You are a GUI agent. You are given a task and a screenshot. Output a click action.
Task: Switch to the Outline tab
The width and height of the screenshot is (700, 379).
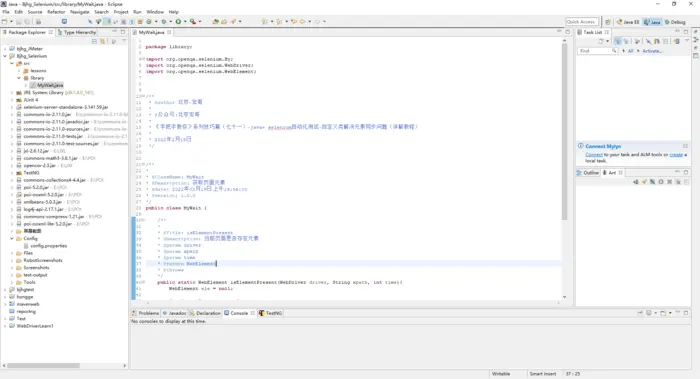pos(588,173)
